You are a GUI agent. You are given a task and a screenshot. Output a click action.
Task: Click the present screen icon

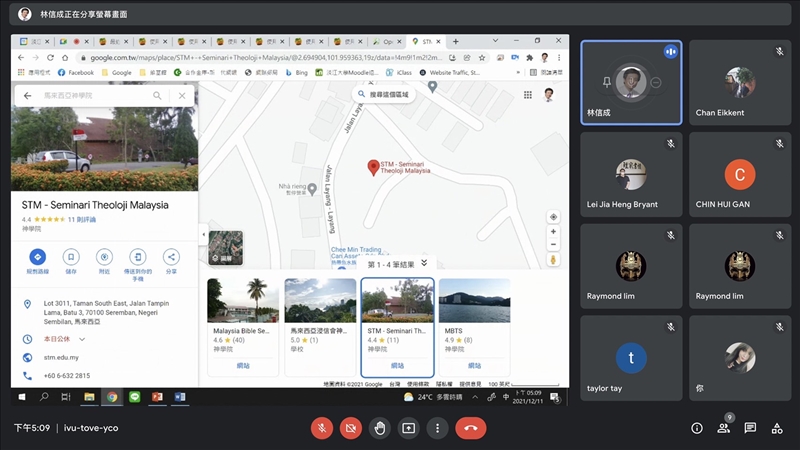(x=408, y=428)
